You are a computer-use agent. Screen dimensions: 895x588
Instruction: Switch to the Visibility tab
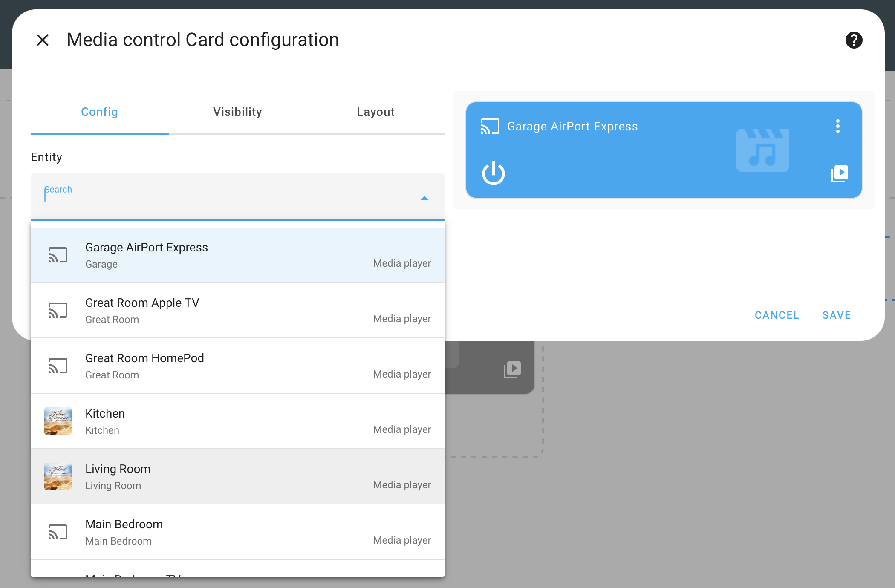(237, 112)
